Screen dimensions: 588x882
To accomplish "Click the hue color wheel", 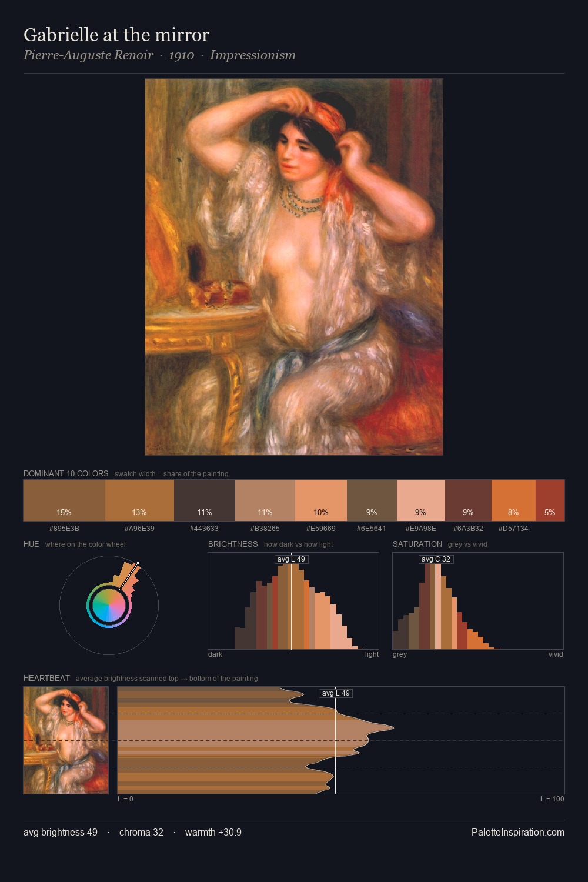I will [109, 605].
